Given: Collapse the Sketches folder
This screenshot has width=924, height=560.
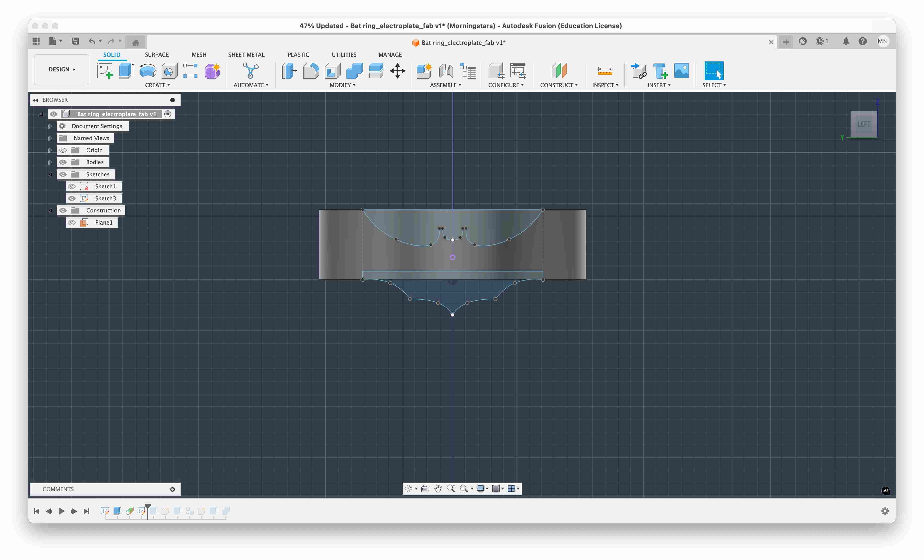Looking at the screenshot, I should point(50,174).
